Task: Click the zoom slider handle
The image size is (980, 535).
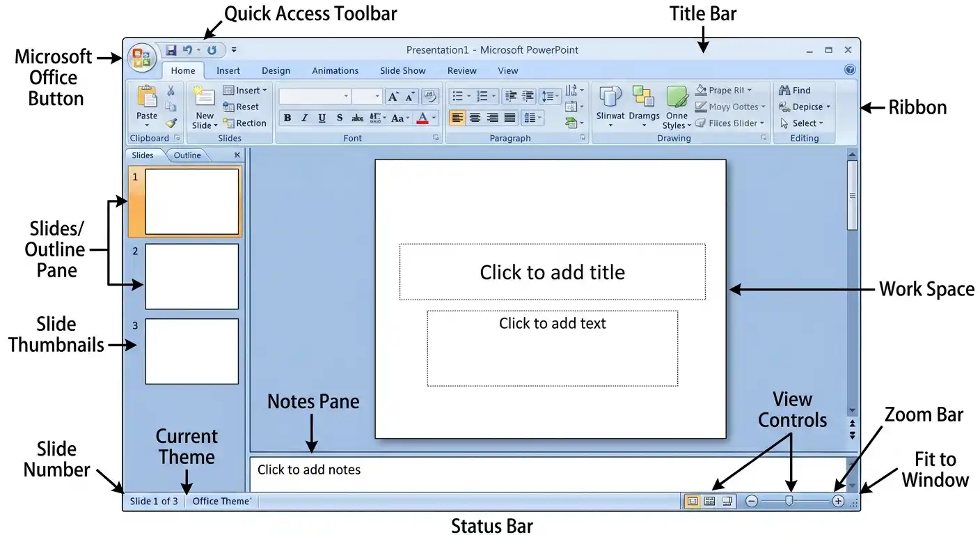Action: coord(789,500)
